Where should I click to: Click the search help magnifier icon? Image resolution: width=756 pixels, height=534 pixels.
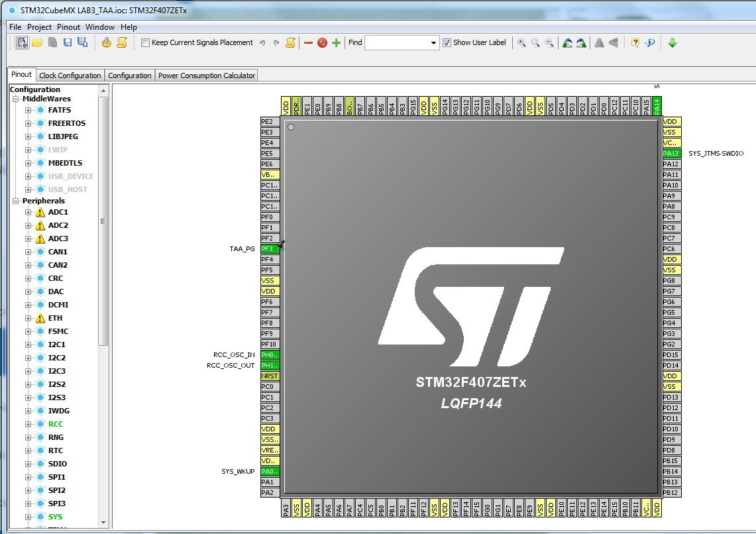point(650,43)
